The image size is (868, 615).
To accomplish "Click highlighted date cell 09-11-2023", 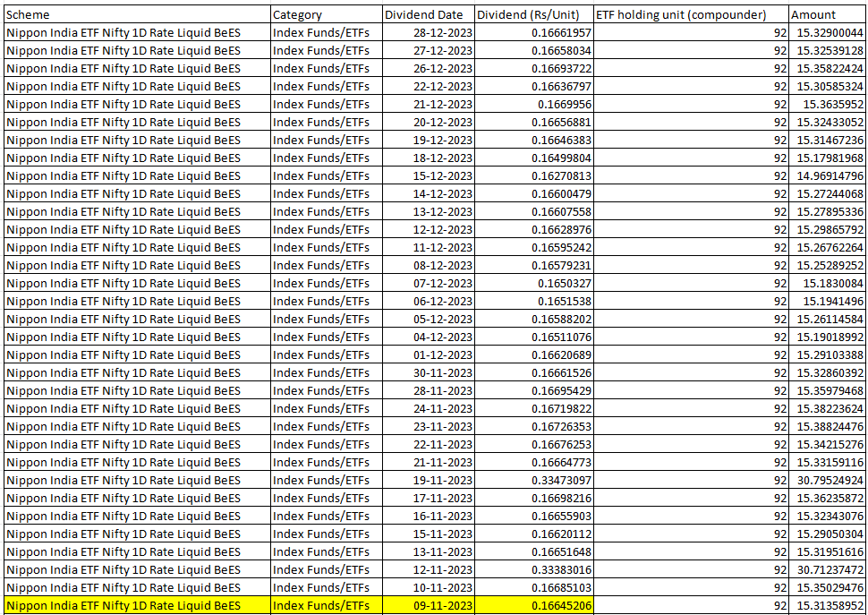I will pyautogui.click(x=429, y=605).
